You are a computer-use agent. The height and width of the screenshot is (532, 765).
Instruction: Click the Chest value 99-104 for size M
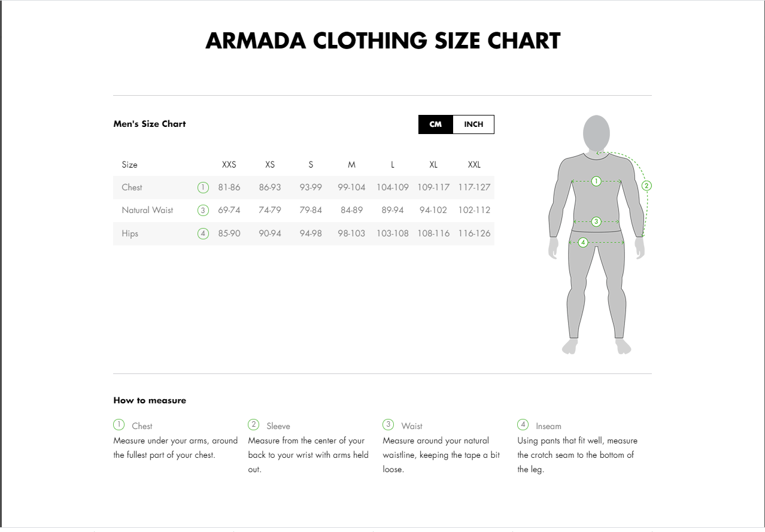351,187
